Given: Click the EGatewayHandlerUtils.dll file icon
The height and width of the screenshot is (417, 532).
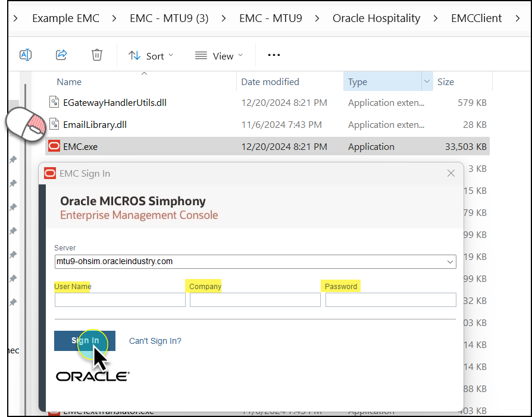Looking at the screenshot, I should pos(54,103).
